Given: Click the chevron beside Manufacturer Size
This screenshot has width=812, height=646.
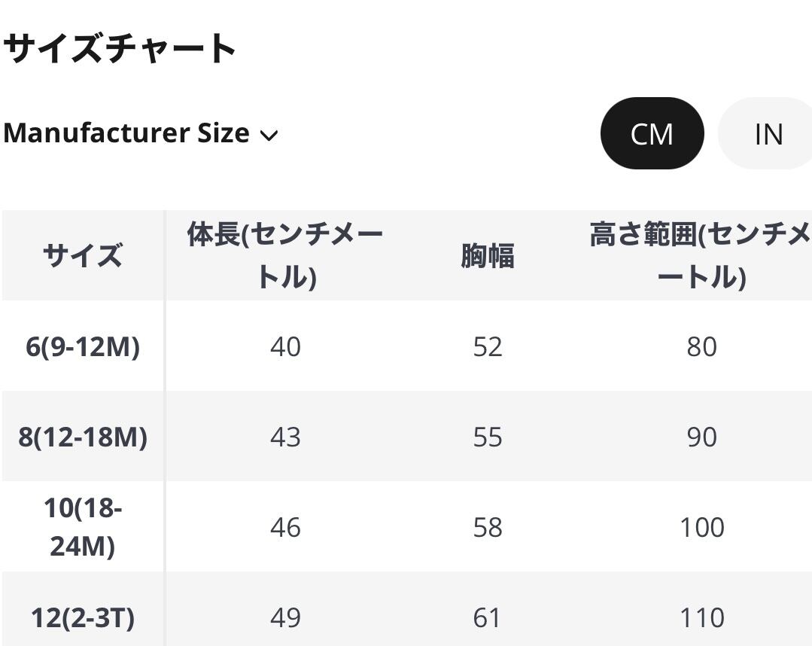Looking at the screenshot, I should point(269,136).
